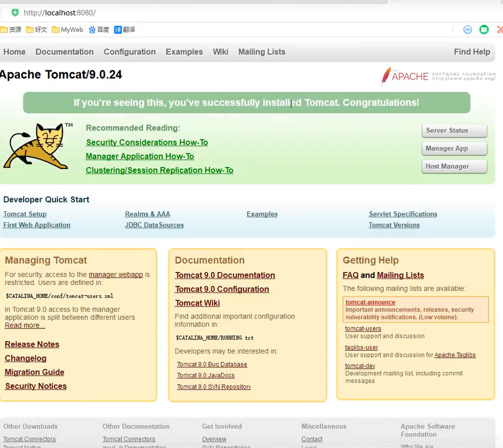Click the Server Status button
503x448 pixels.
click(454, 131)
